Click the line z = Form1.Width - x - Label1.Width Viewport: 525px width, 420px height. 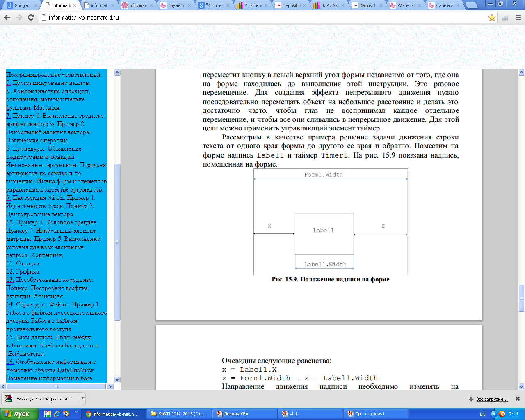point(300,378)
